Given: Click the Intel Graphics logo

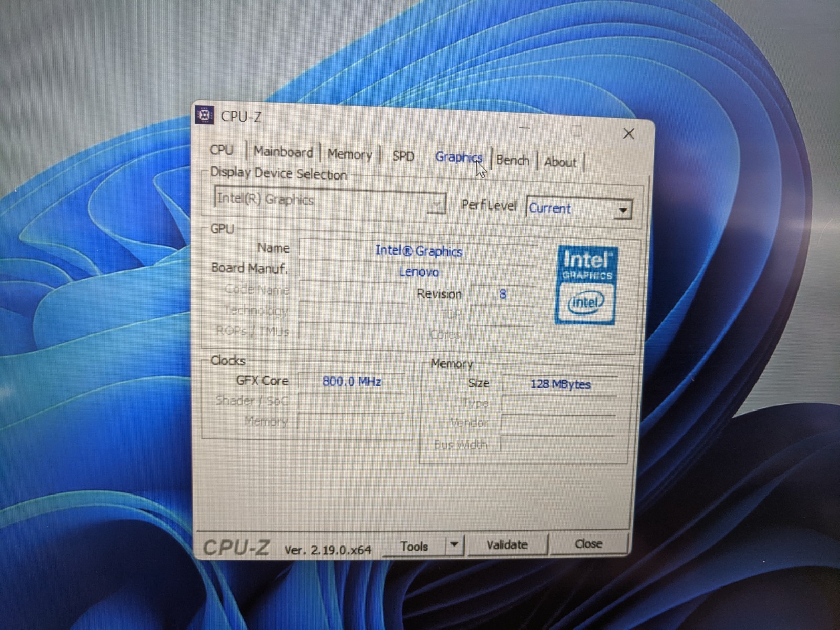Looking at the screenshot, I should pyautogui.click(x=586, y=285).
